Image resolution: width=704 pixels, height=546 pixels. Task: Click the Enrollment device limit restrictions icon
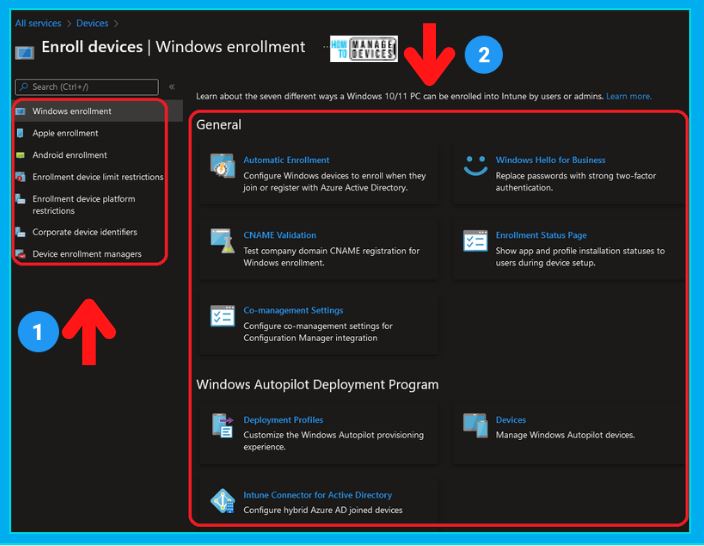point(21,177)
